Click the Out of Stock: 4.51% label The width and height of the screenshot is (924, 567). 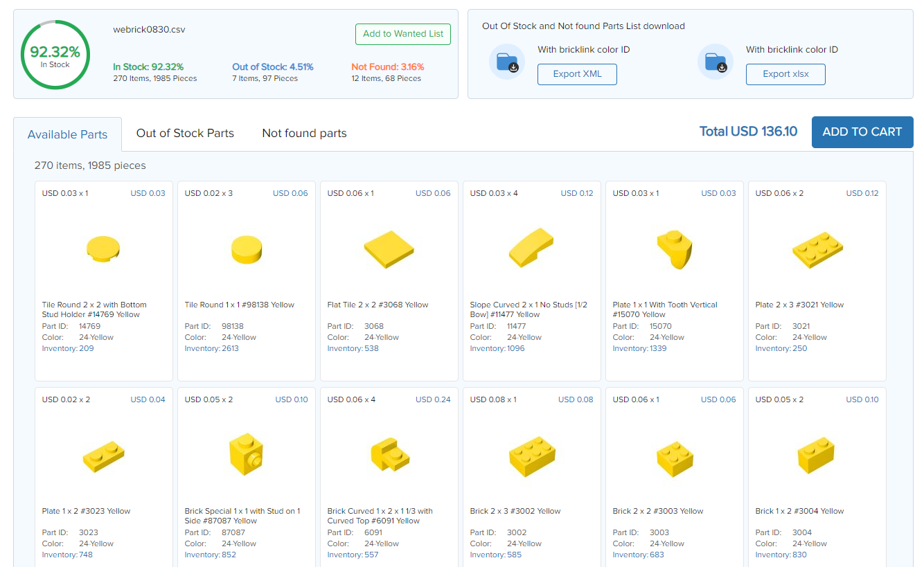coord(273,67)
